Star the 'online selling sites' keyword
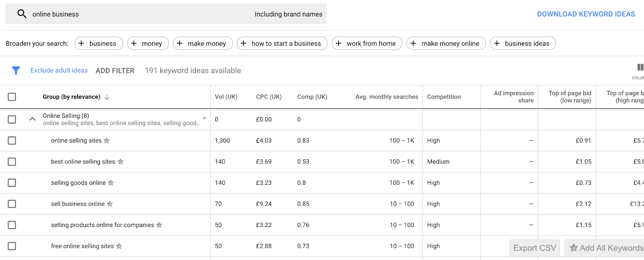The height and width of the screenshot is (260, 644). (107, 140)
